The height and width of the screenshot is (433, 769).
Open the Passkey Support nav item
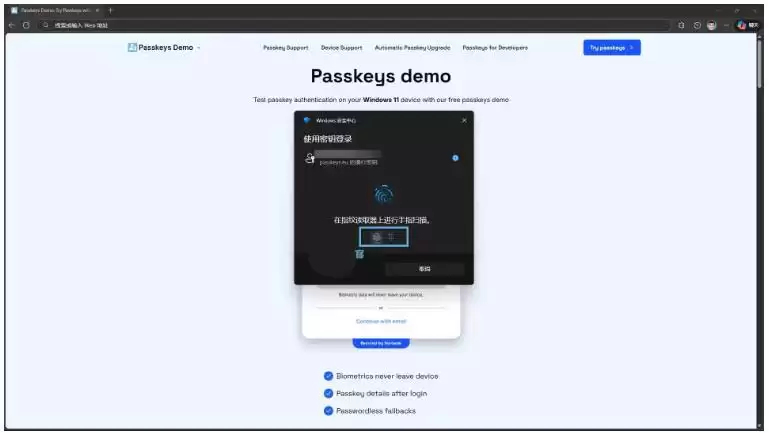(x=285, y=48)
